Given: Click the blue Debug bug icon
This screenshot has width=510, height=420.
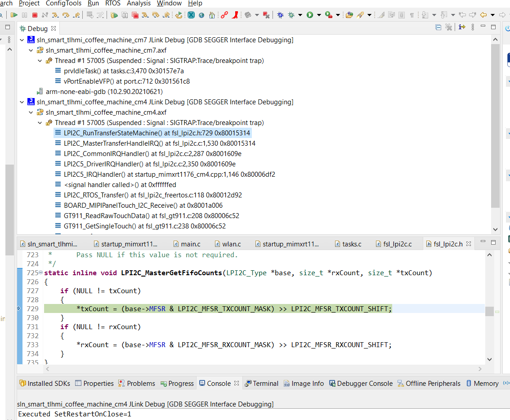Looking at the screenshot, I should click(280, 15).
